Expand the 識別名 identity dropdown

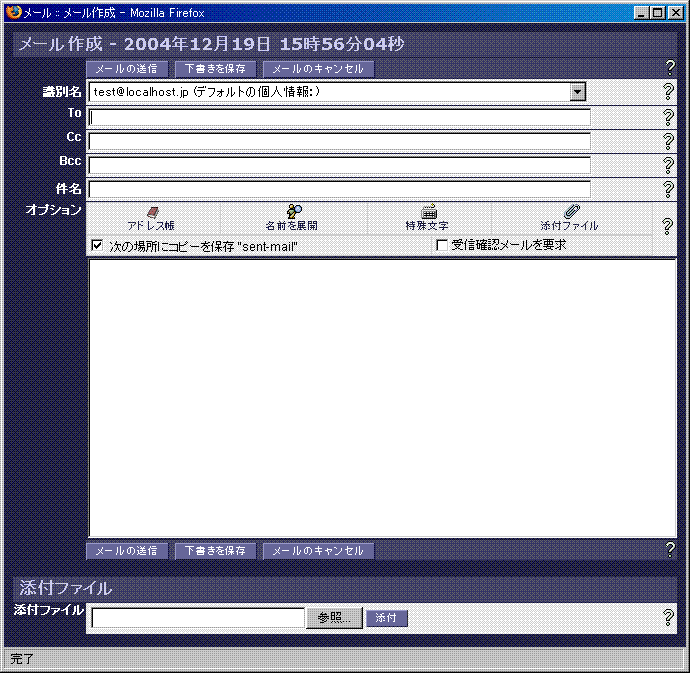(x=577, y=92)
